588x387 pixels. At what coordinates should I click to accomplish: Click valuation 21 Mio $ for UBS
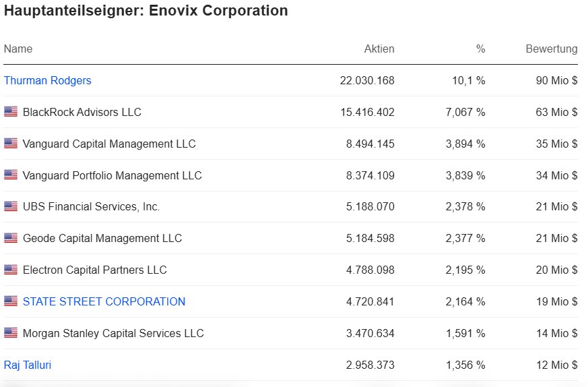coord(556,206)
